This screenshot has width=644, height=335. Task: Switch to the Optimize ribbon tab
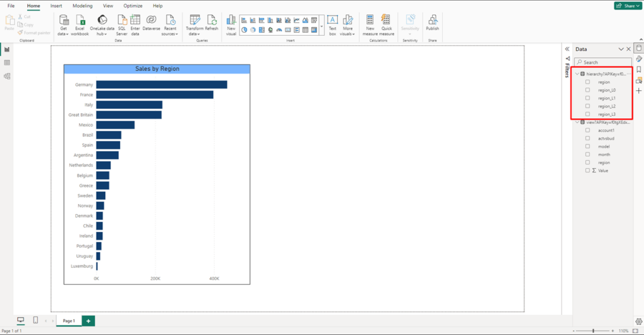pos(133,6)
